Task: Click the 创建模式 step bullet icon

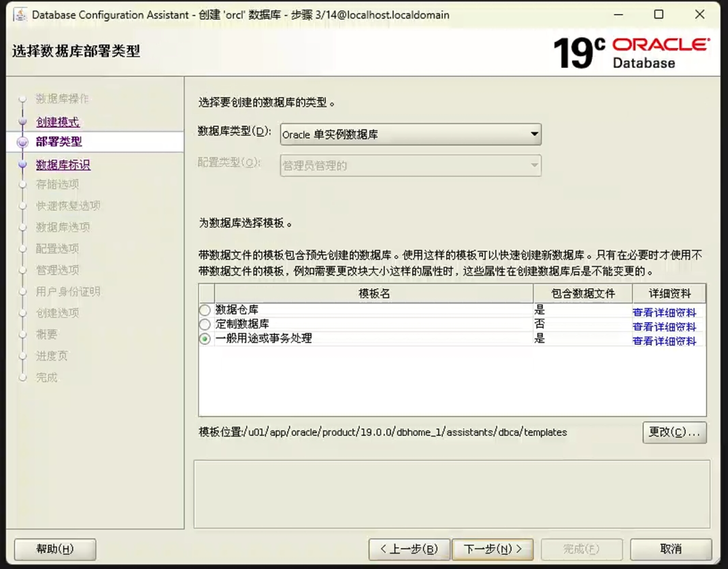Action: click(22, 122)
